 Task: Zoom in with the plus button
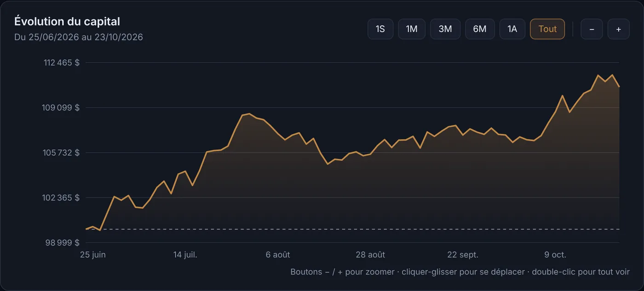point(619,29)
